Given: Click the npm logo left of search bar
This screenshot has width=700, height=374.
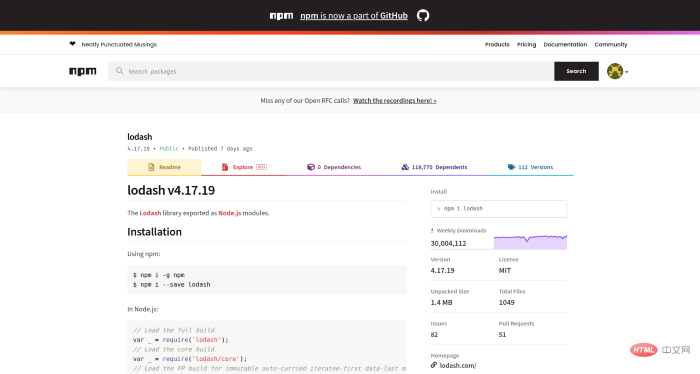Looking at the screenshot, I should click(x=83, y=71).
